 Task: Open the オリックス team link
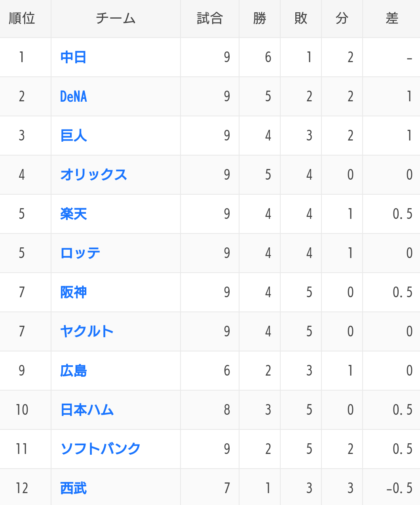point(93,175)
